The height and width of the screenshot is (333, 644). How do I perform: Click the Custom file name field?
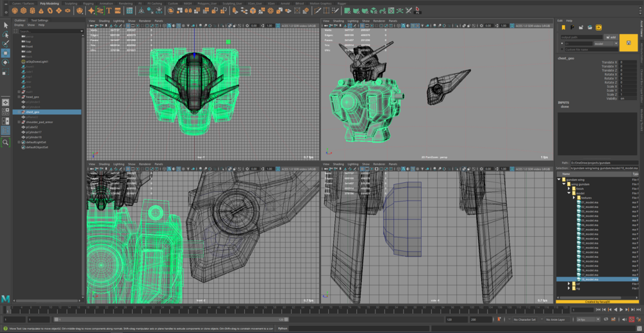coord(591,49)
